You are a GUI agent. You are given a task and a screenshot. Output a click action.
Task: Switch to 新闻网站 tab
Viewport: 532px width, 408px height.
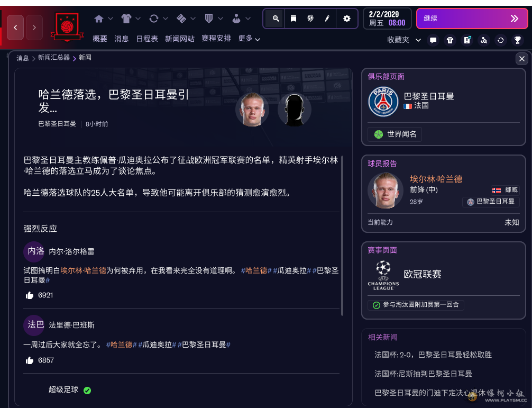tap(180, 39)
